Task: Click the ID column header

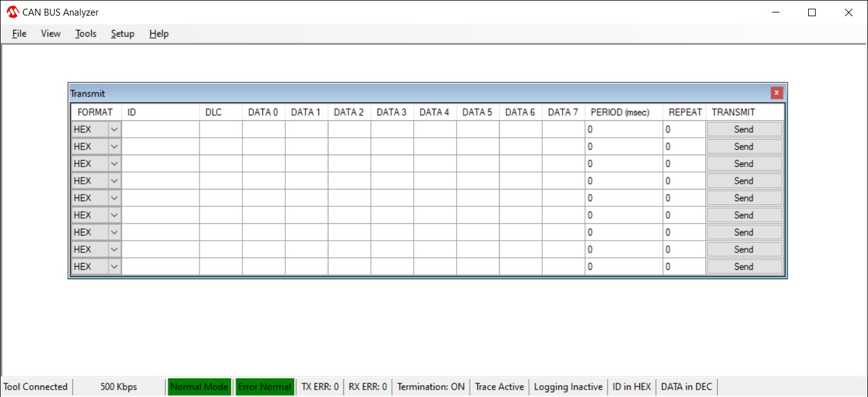Action: click(161, 112)
